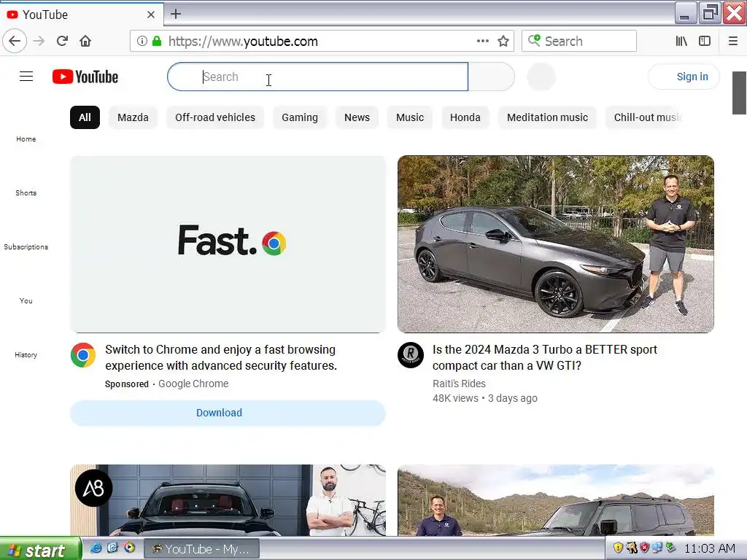Click the Download button

point(228,413)
